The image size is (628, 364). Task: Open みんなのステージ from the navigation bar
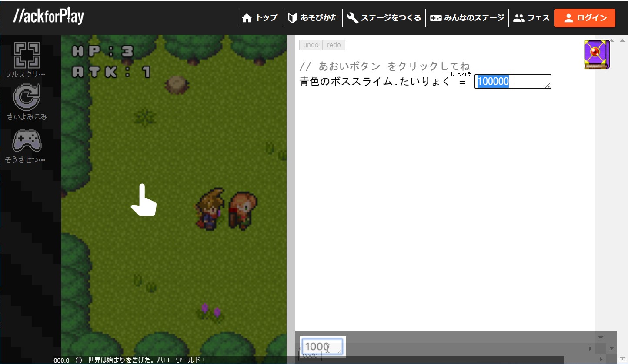click(467, 18)
